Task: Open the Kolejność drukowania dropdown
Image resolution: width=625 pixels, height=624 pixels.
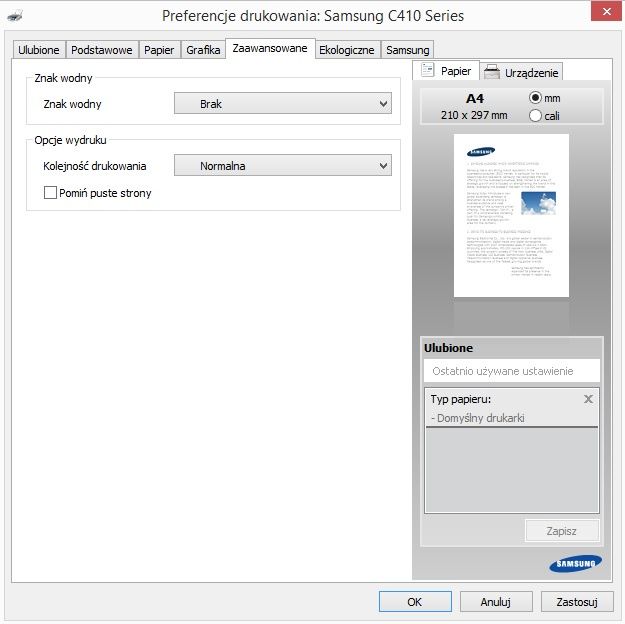Action: [283, 165]
